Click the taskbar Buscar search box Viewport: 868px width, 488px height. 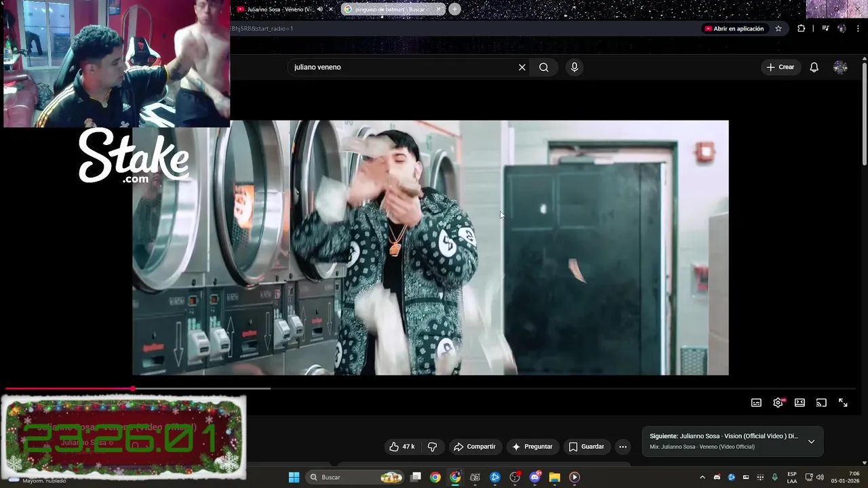[354, 477]
